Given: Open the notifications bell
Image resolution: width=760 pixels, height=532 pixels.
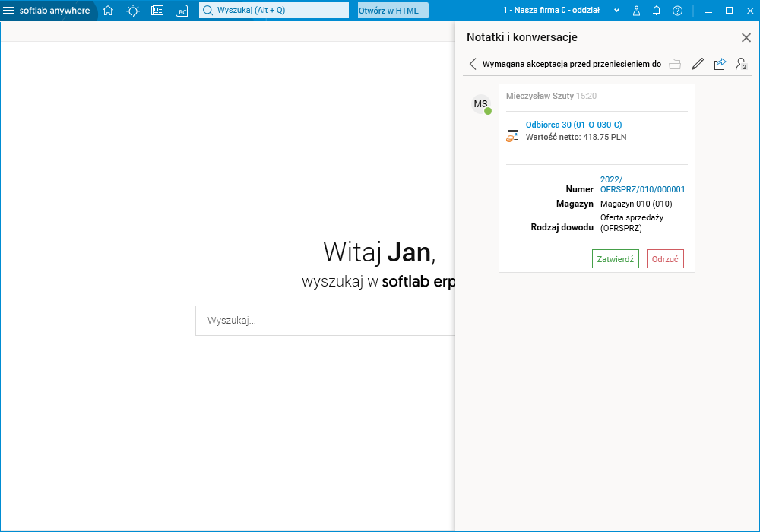Looking at the screenshot, I should click(x=657, y=10).
